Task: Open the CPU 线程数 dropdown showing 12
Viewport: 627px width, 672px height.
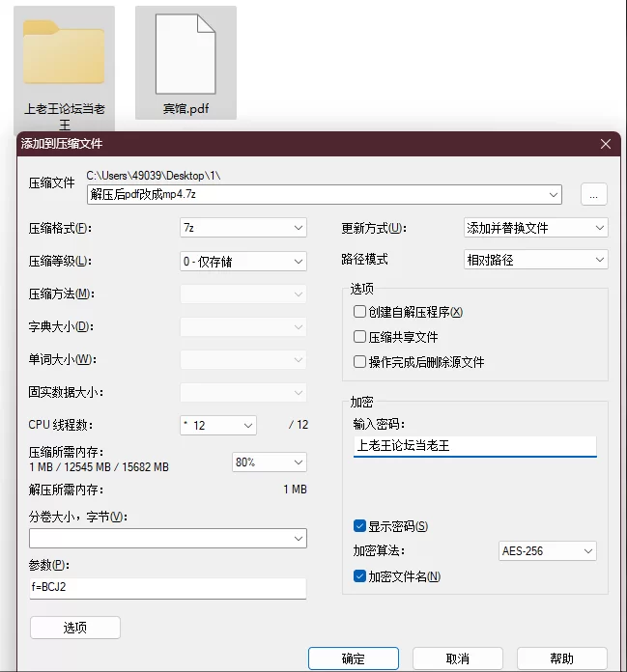Action: click(x=218, y=425)
